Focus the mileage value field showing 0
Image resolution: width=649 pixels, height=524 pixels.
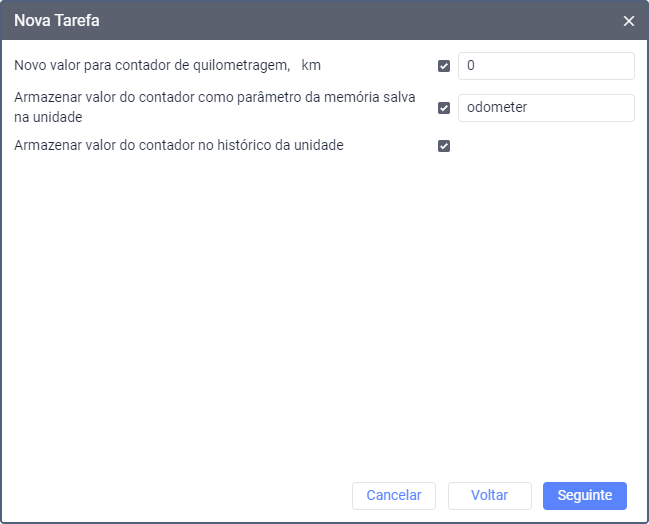tap(546, 66)
